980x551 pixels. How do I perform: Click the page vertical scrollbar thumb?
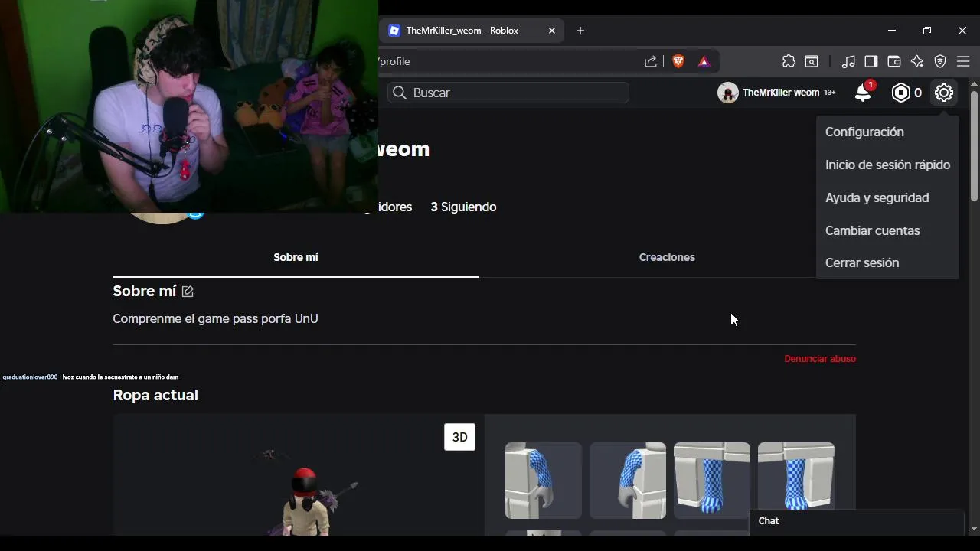974,145
